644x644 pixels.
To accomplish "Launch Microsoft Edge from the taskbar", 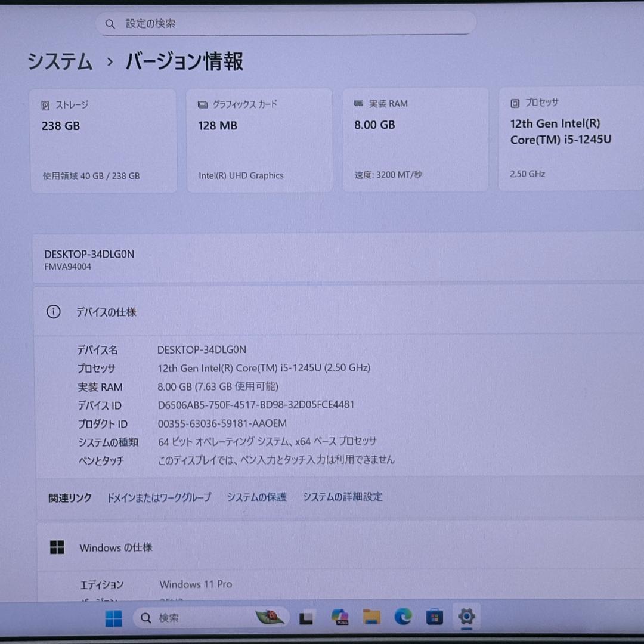I will (402, 617).
